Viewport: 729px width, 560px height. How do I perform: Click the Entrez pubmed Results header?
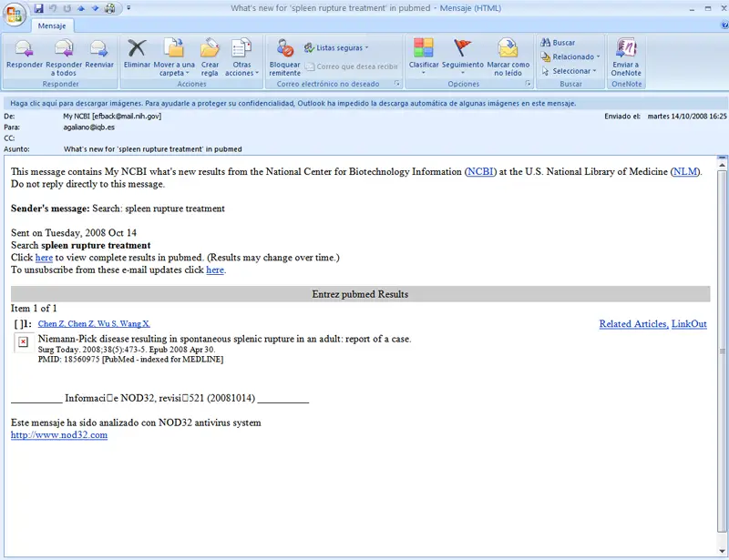click(x=360, y=294)
